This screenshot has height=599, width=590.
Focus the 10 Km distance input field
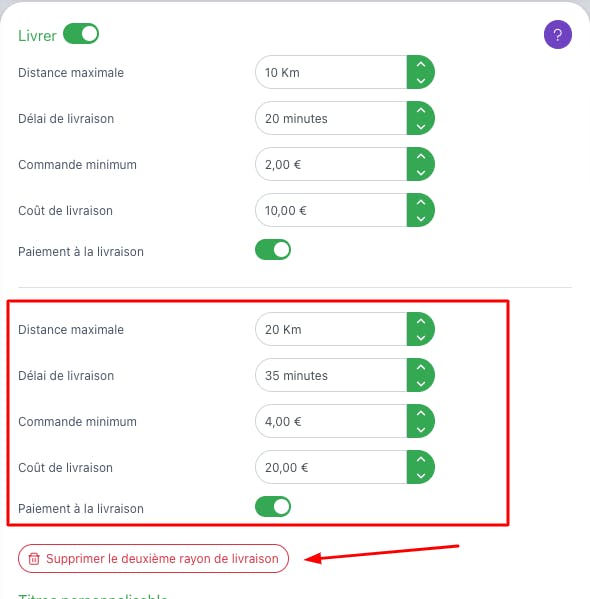(331, 72)
